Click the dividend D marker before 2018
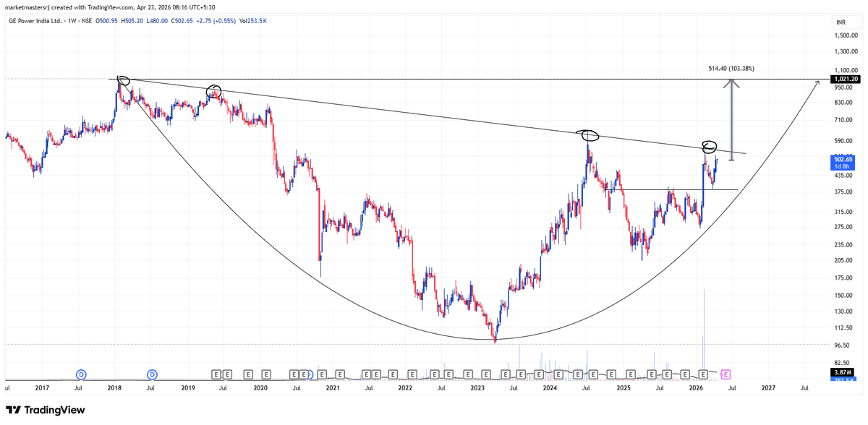The height and width of the screenshot is (425, 868). (82, 374)
